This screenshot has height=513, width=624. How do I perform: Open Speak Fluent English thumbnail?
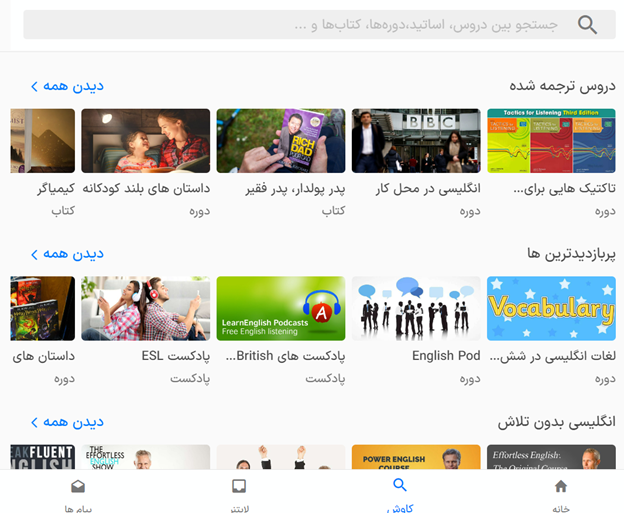[x=43, y=457]
